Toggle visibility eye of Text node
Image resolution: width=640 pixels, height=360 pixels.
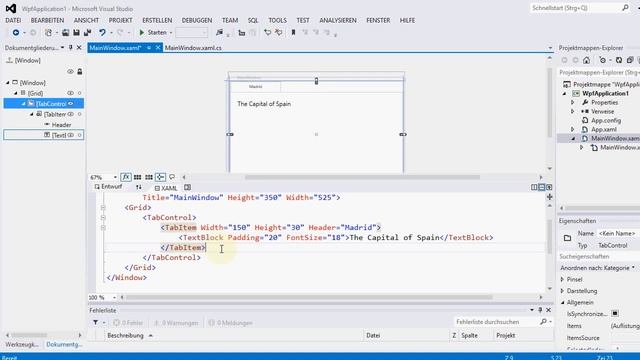[71, 135]
